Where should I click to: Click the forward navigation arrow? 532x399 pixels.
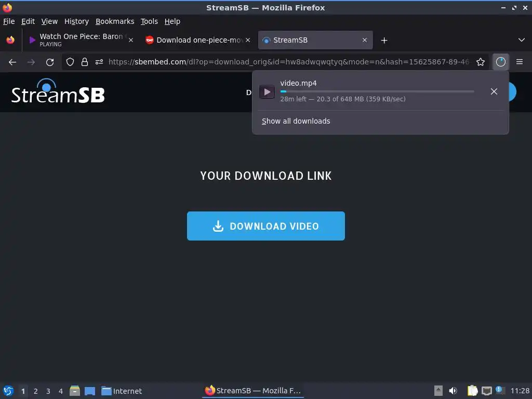(x=31, y=62)
